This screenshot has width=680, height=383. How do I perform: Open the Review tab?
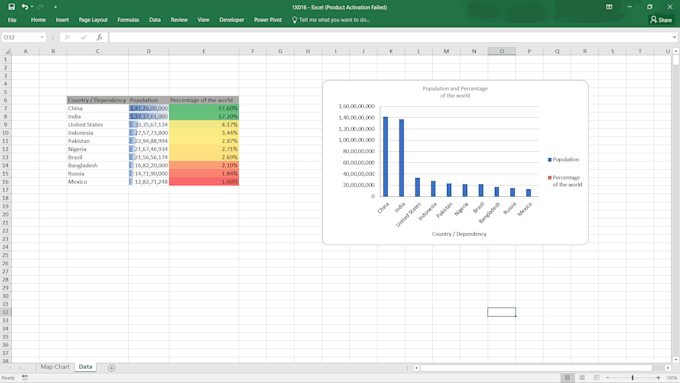coord(179,20)
